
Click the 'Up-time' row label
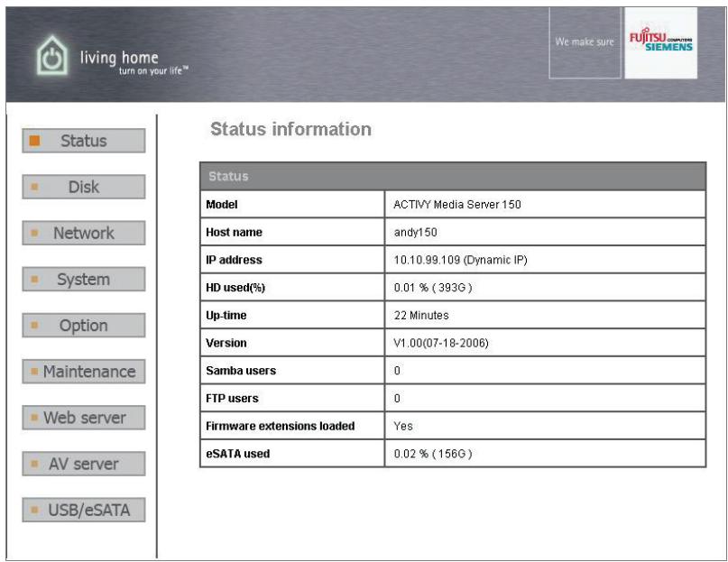point(226,316)
